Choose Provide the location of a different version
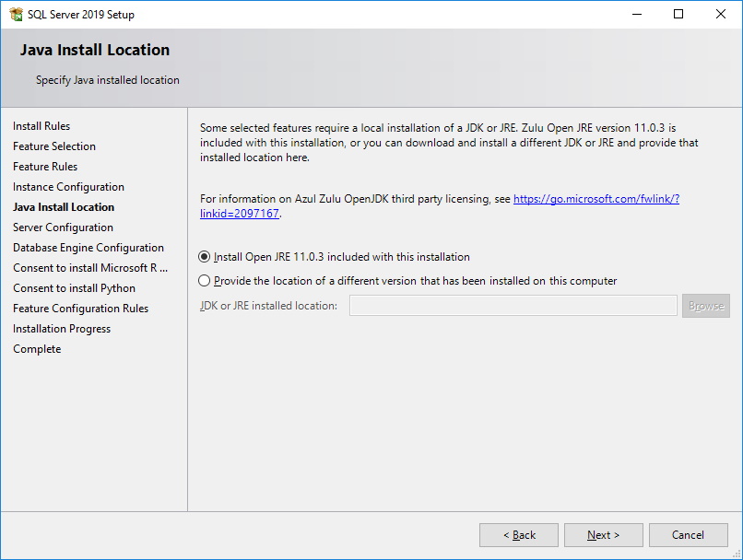 coord(205,281)
